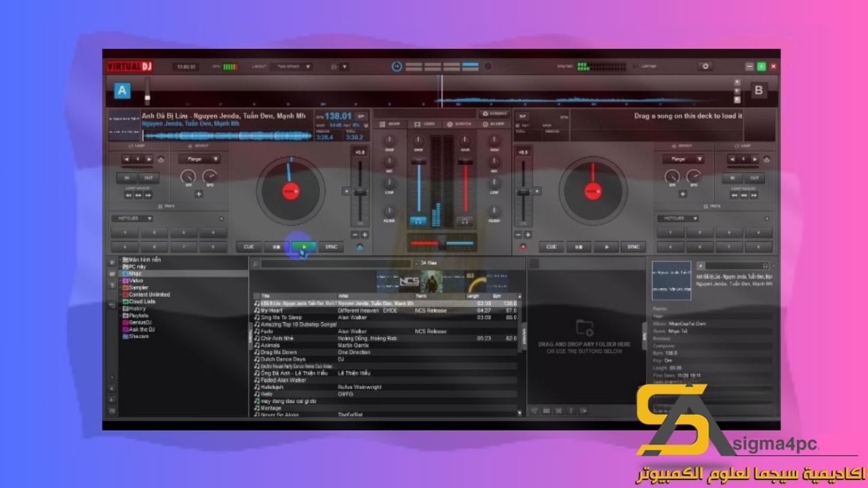Open deck B Flanger effect dropdown
Screen dimensions: 868x488
683,159
